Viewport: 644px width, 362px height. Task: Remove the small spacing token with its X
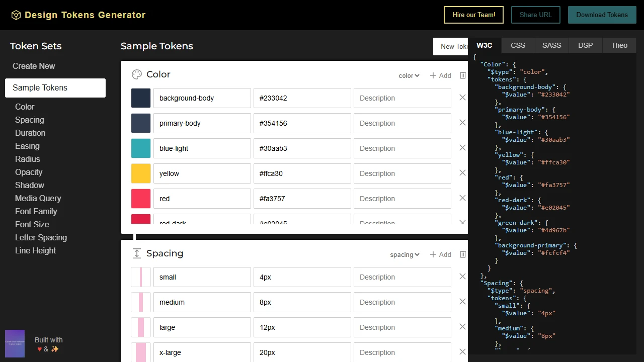click(462, 276)
